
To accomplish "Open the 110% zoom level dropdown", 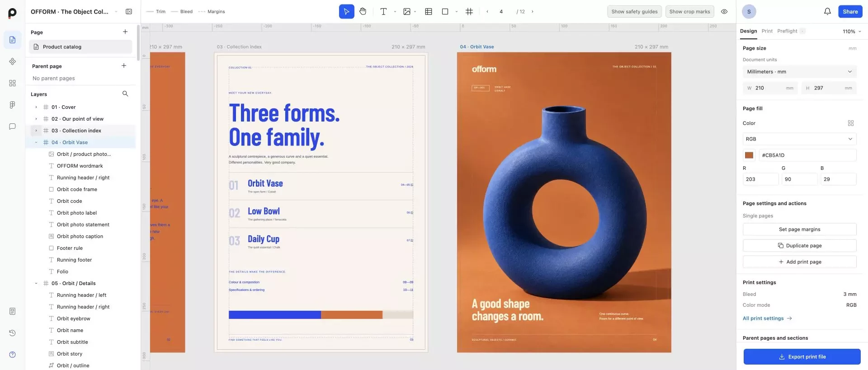I will tap(852, 32).
